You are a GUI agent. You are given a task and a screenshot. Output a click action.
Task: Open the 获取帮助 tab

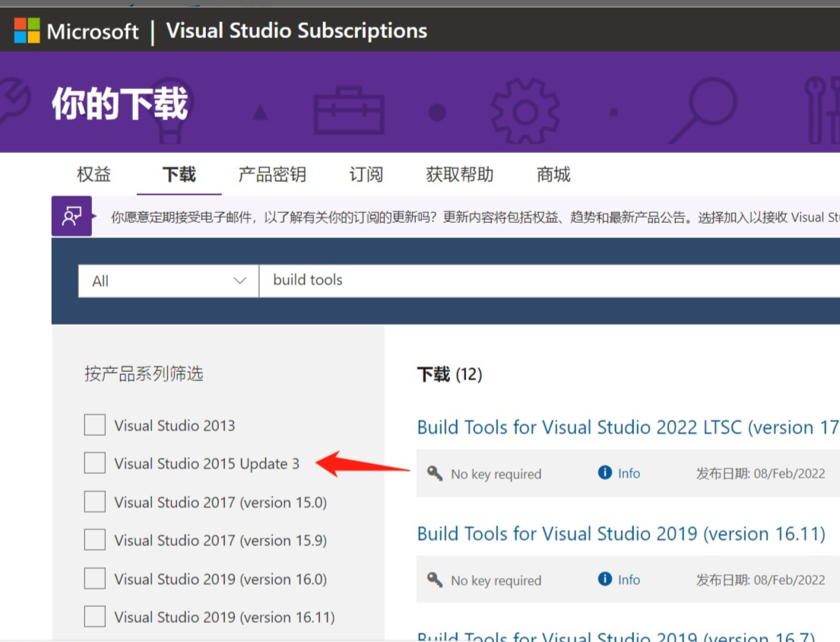(460, 174)
